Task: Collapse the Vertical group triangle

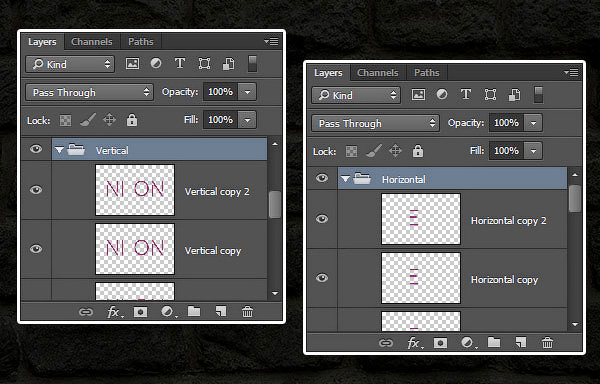Action: click(59, 150)
